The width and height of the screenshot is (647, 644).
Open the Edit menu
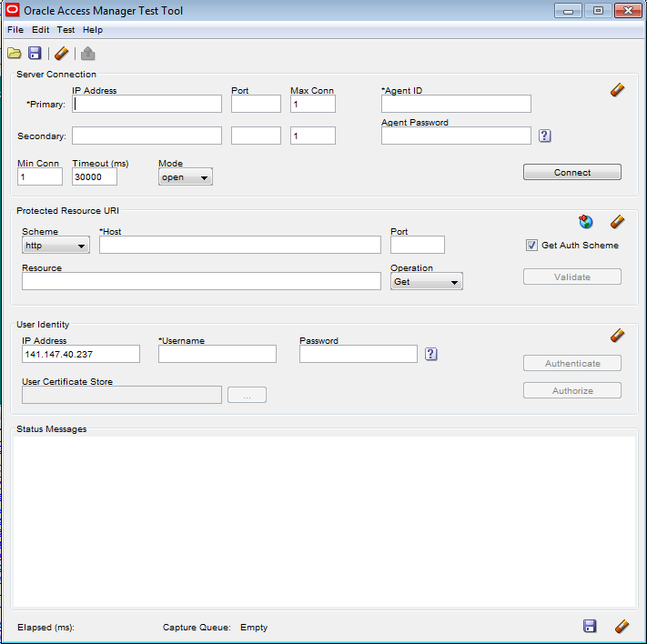point(40,30)
